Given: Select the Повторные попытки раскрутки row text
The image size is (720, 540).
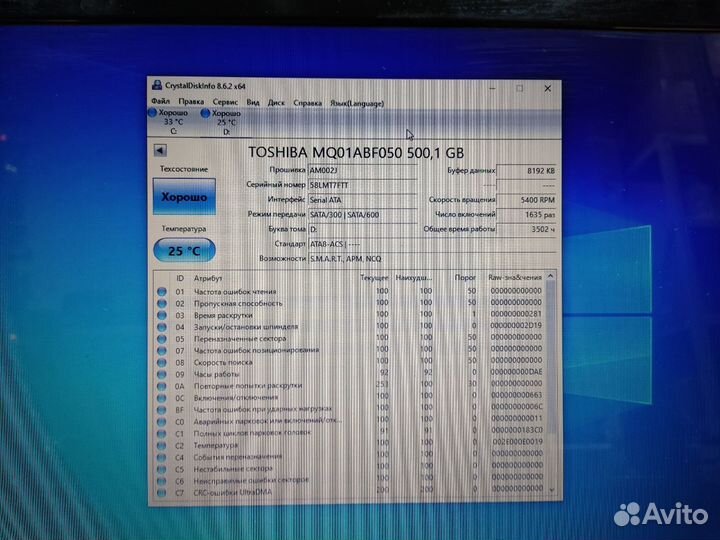Looking at the screenshot, I should (248, 386).
